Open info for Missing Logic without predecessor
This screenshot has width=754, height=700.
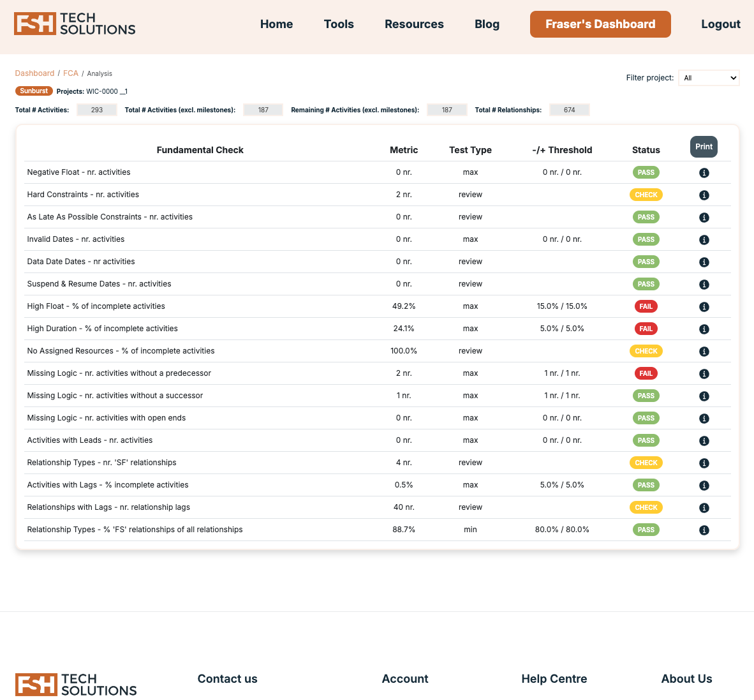coord(704,373)
